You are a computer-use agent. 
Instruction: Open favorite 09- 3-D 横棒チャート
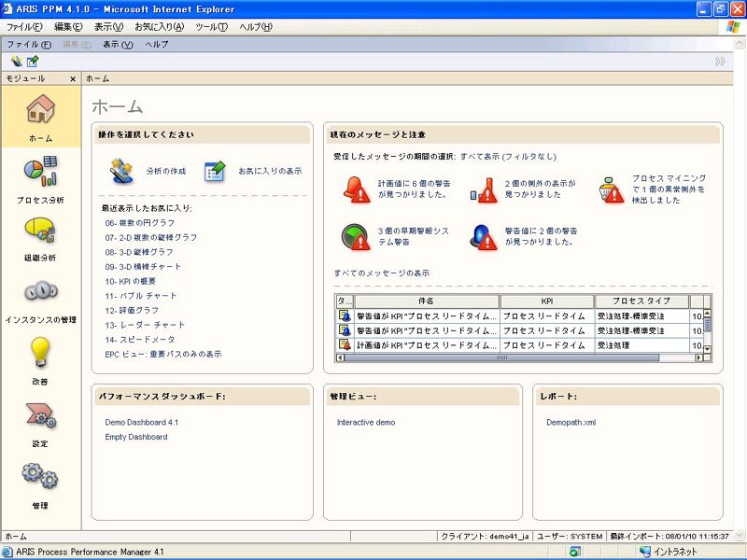[x=143, y=267]
